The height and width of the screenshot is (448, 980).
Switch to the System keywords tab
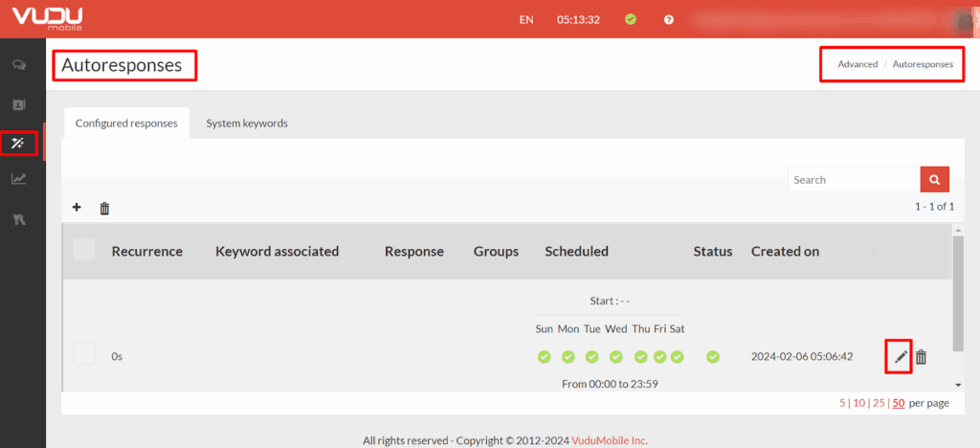tap(247, 123)
